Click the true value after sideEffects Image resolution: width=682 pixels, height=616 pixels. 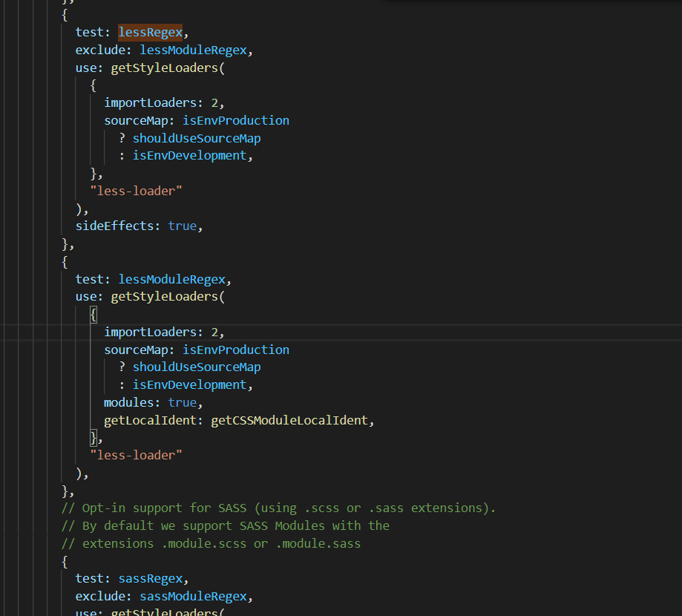pos(183,226)
